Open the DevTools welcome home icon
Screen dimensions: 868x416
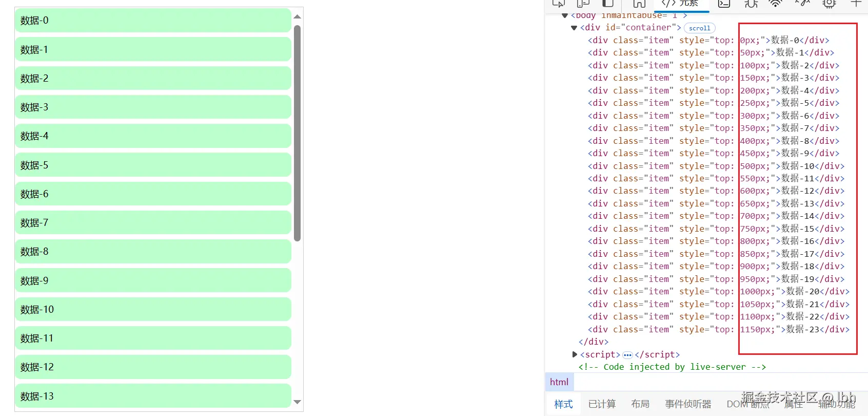(x=639, y=3)
